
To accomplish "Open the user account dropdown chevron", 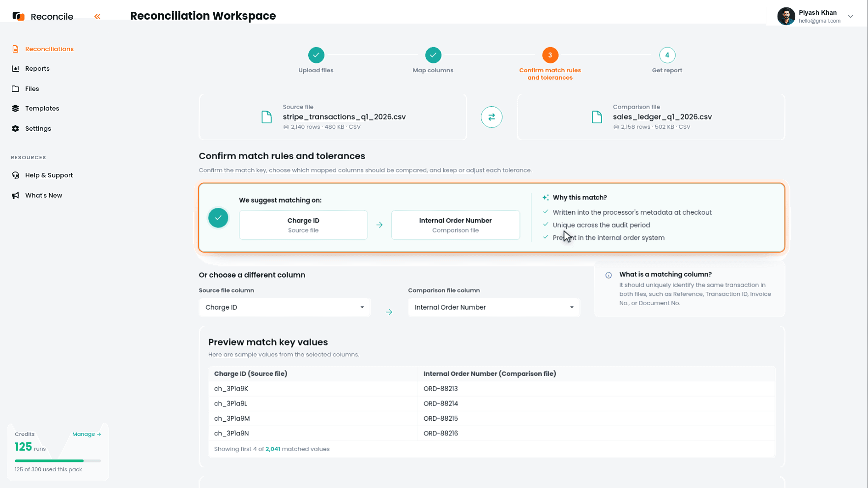I will (x=850, y=16).
